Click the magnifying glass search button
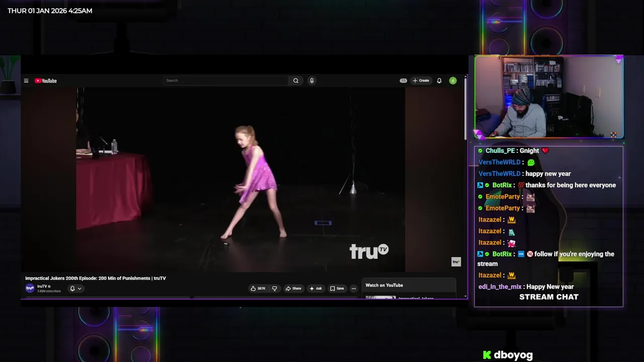 296,80
